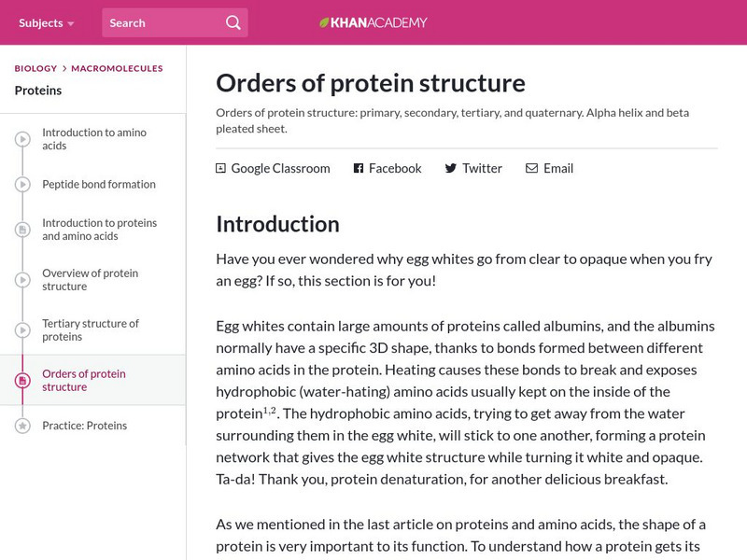Share the article via the Twitter icon

pyautogui.click(x=449, y=168)
